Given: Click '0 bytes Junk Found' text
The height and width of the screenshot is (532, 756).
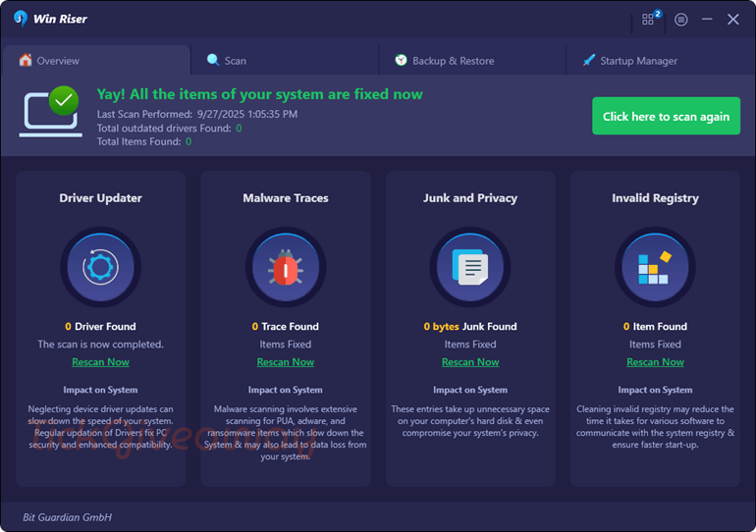Looking at the screenshot, I should (470, 326).
